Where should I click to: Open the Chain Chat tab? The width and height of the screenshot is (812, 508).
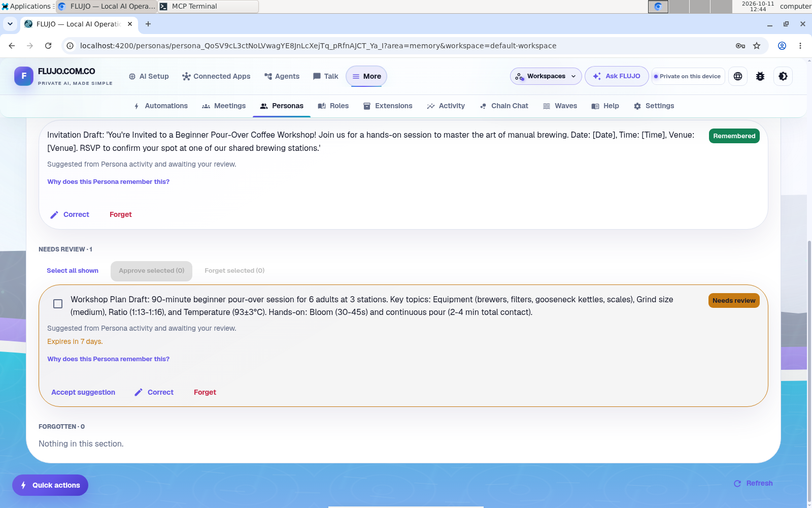pos(504,106)
